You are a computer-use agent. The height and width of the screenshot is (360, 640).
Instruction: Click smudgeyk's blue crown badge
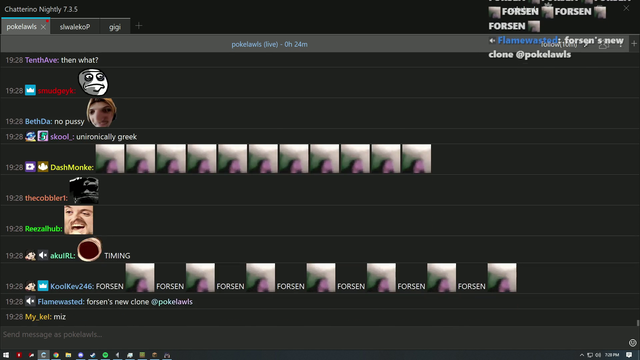click(30, 90)
